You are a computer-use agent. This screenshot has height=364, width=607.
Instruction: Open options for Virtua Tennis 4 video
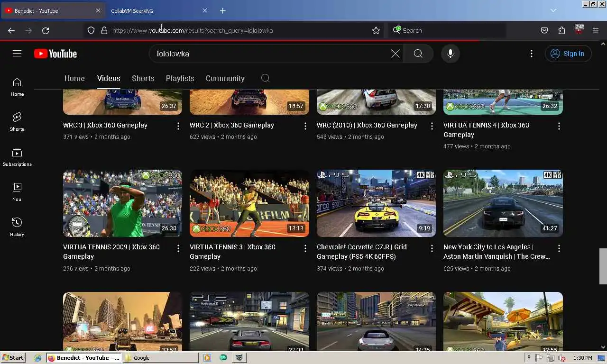pos(559,126)
